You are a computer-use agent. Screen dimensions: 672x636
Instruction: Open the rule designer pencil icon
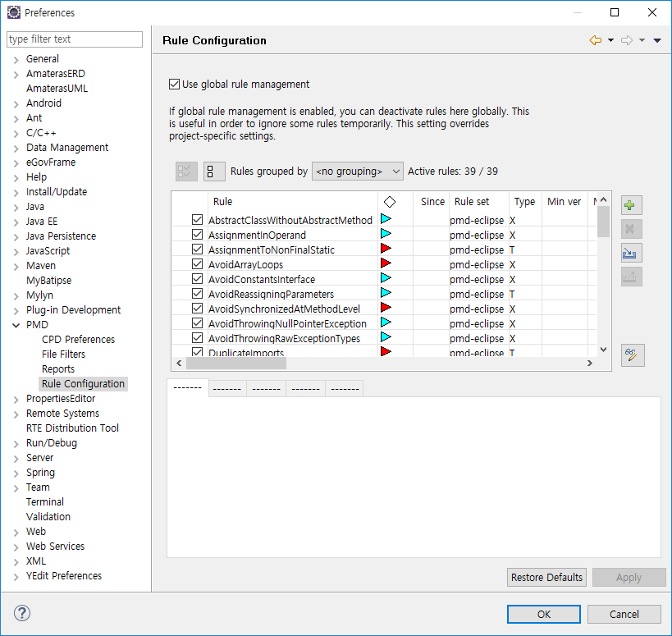[x=632, y=355]
